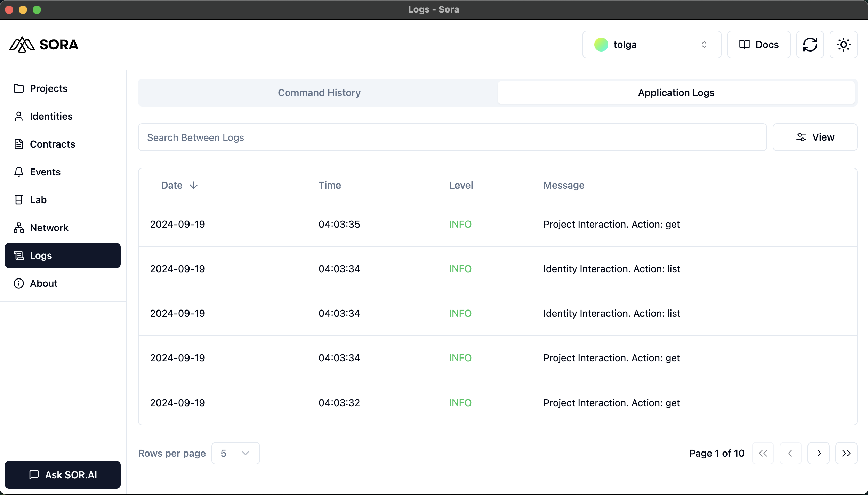The image size is (868, 495).
Task: Click the Date sort arrow icon
Action: [194, 185]
